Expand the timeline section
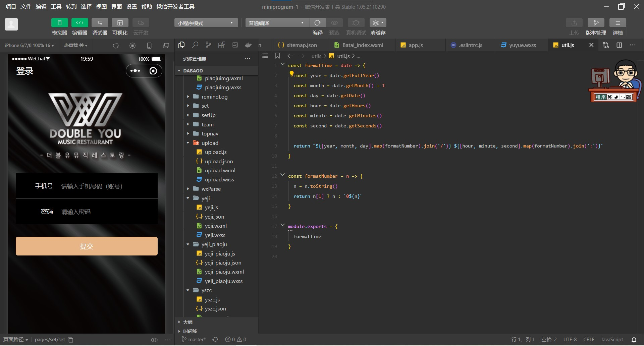Image resolution: width=644 pixels, height=346 pixels. click(216, 331)
